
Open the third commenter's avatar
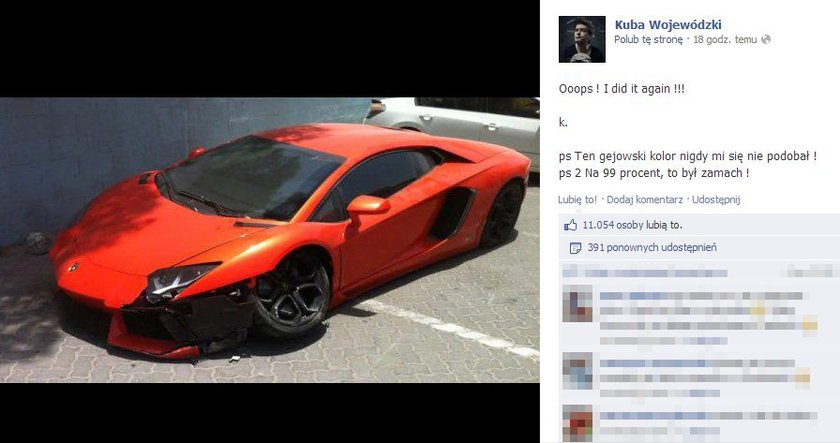coord(578,423)
